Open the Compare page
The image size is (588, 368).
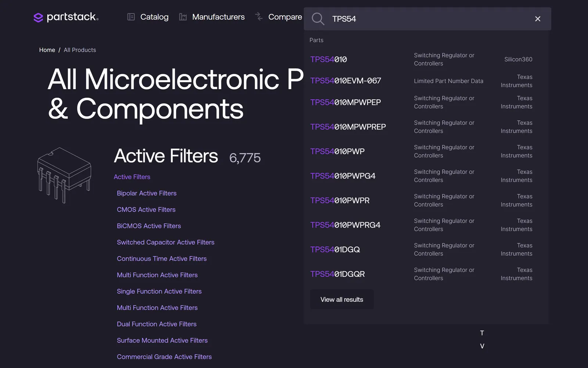pyautogui.click(x=279, y=17)
